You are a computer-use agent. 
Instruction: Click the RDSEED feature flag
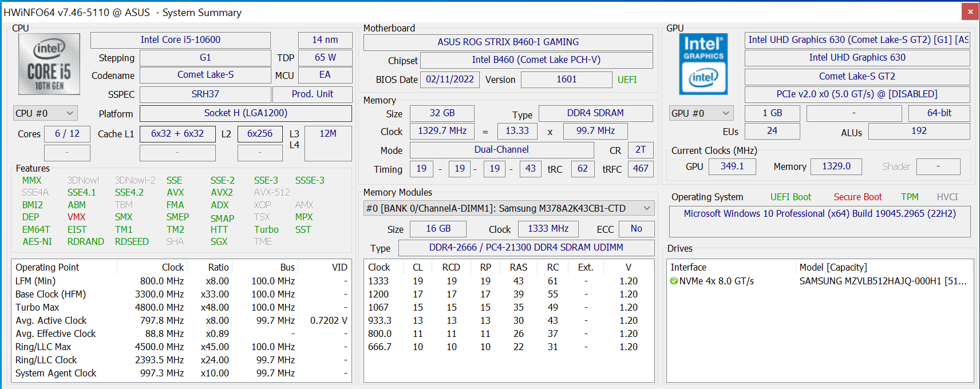click(x=132, y=241)
